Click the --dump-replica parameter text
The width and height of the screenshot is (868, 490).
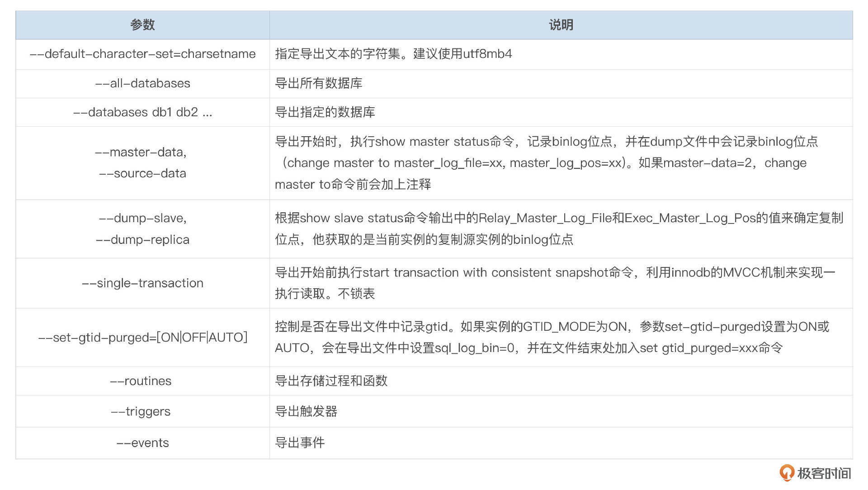pos(142,239)
